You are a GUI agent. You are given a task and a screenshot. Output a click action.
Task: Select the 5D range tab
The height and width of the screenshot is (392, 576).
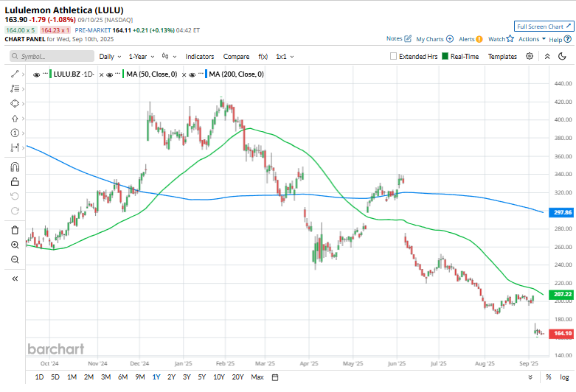coord(55,377)
